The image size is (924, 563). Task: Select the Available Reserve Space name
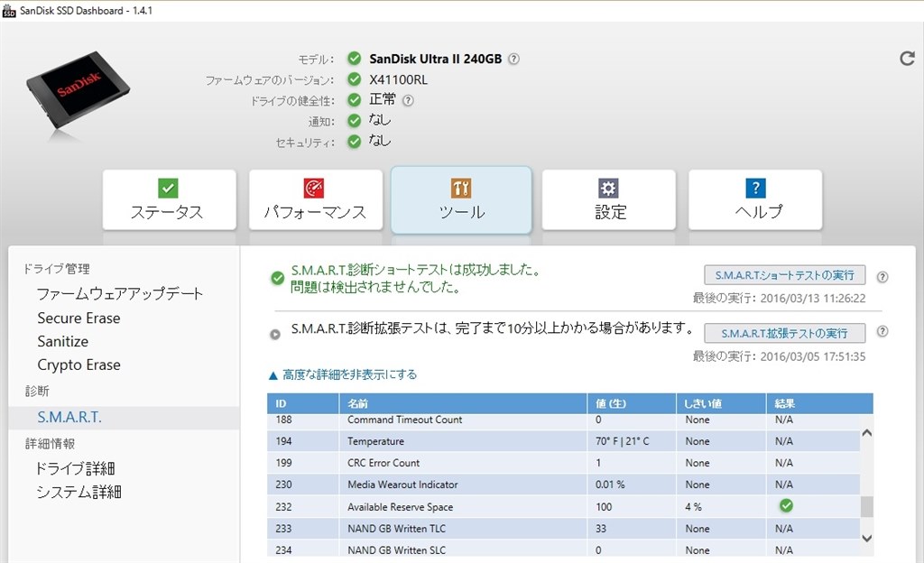pos(400,507)
